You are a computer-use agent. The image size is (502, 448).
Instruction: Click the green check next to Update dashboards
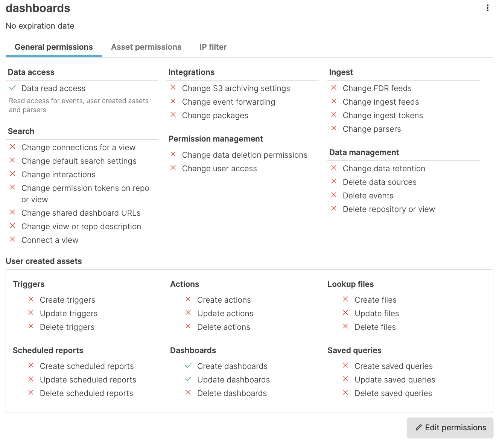point(189,379)
